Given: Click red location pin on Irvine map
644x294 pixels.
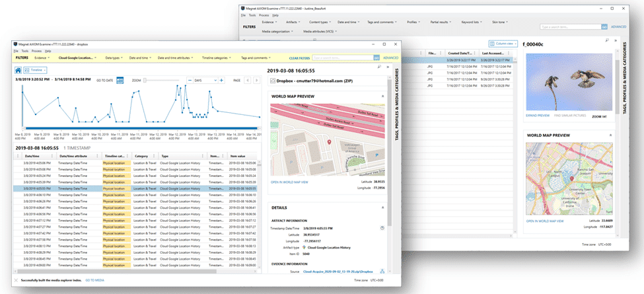Looking at the screenshot, I should (571, 179).
